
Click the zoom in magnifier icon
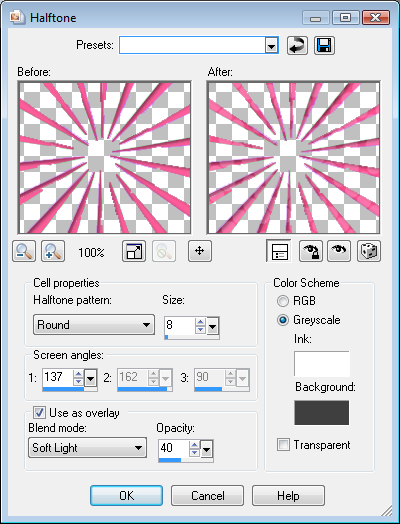[x=53, y=251]
